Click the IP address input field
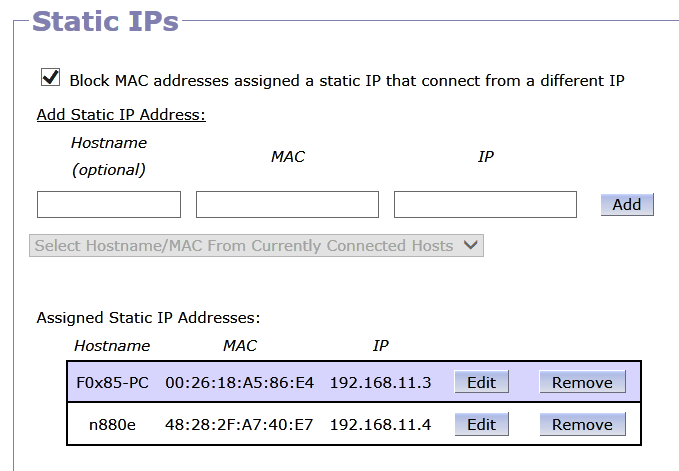Viewport: 679px width, 471px height. (485, 204)
